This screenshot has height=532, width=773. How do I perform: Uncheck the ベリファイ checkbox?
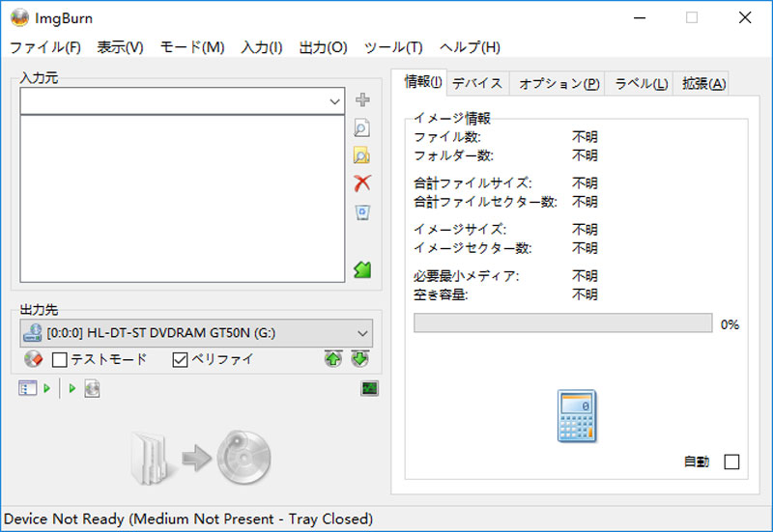click(x=181, y=359)
